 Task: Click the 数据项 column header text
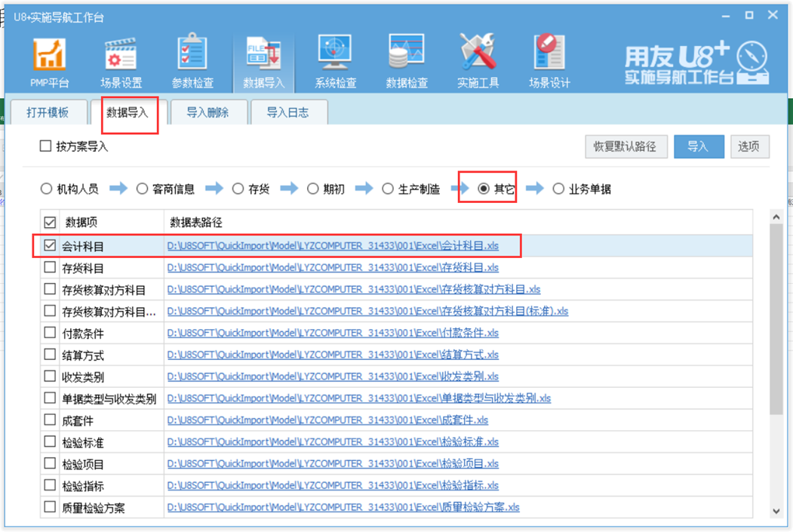[x=81, y=223]
